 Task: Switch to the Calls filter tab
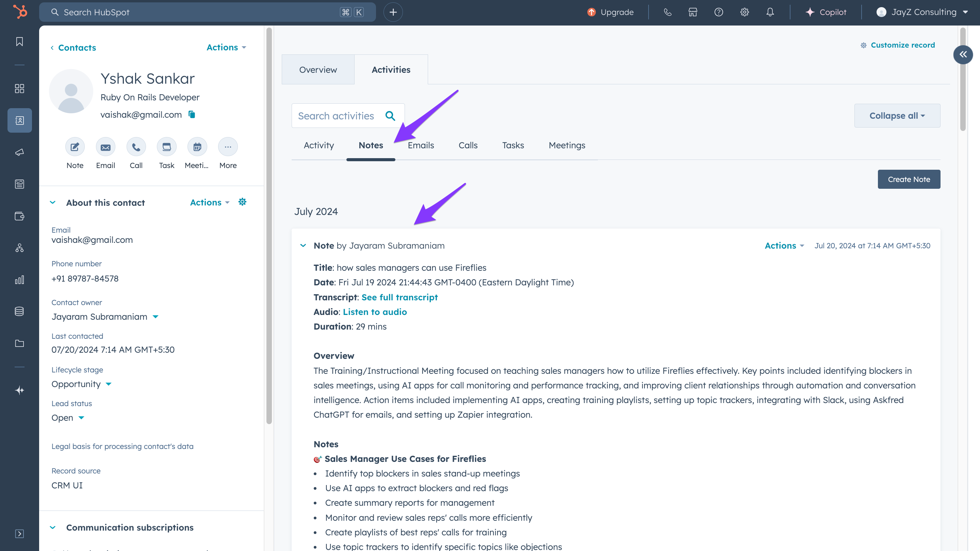(x=468, y=145)
